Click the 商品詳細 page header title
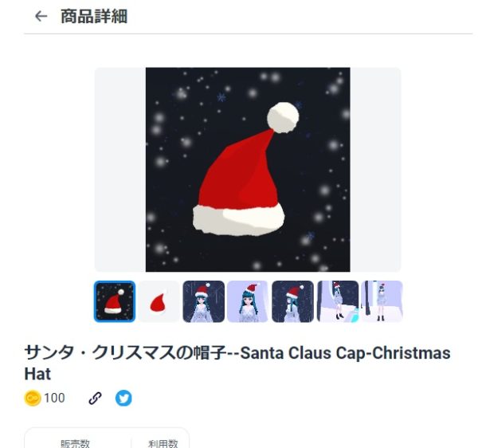Image resolution: width=478 pixels, height=448 pixels. pos(94,16)
